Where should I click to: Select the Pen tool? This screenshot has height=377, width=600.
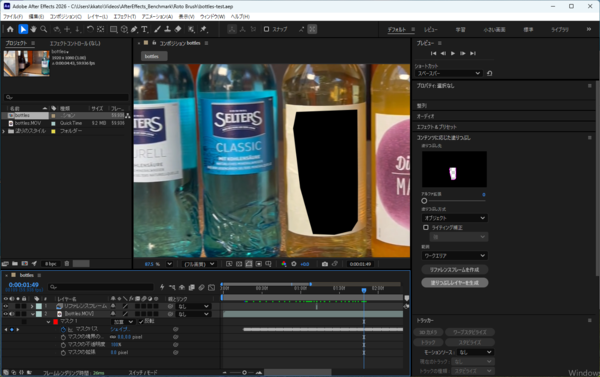tap(134, 29)
